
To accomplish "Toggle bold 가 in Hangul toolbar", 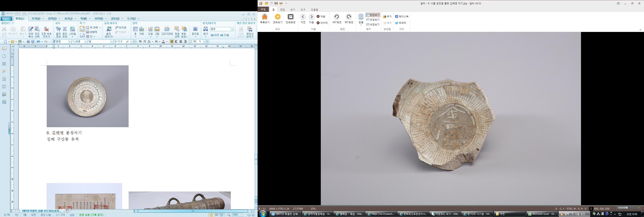I will (x=140, y=42).
